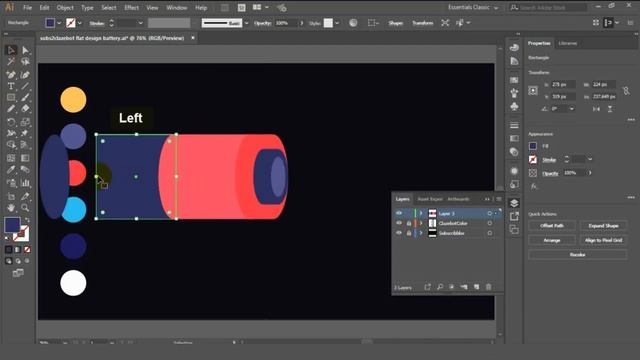
Task: Click the locate object magnifier in Layers
Action: (440, 287)
